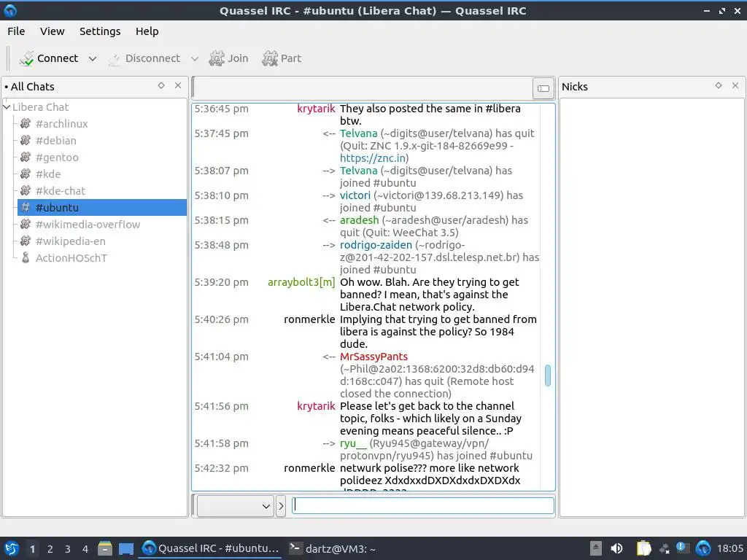Image resolution: width=747 pixels, height=560 pixels.
Task: Open the View menu
Action: coord(52,31)
